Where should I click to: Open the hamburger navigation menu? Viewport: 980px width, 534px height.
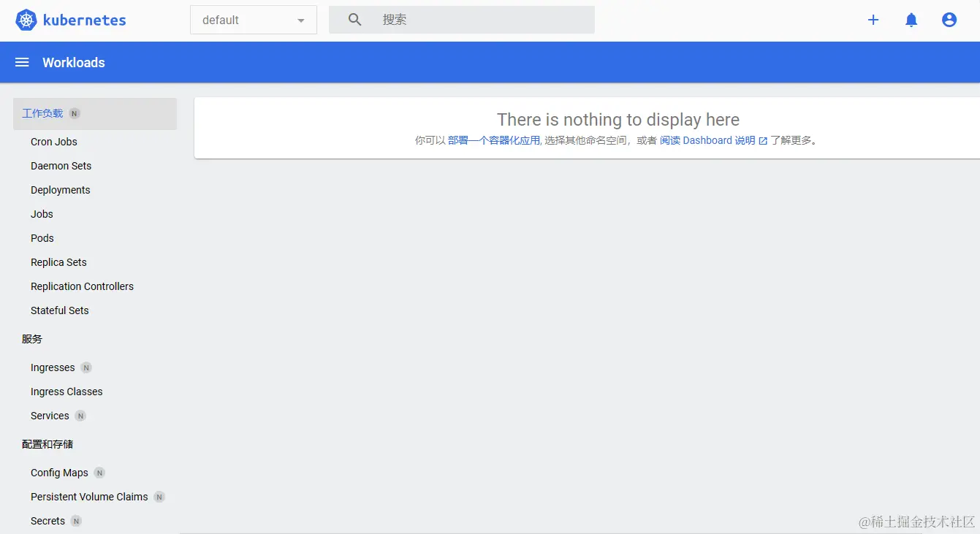[22, 63]
